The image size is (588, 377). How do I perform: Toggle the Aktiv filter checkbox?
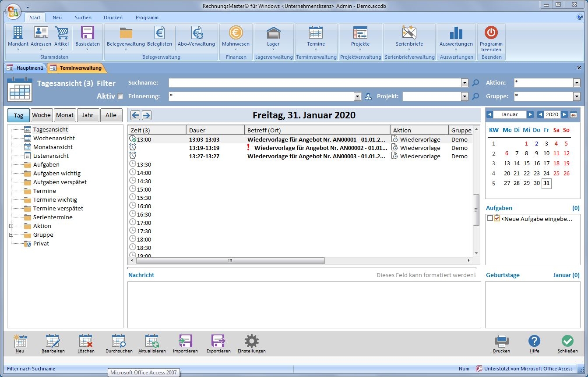[x=120, y=96]
